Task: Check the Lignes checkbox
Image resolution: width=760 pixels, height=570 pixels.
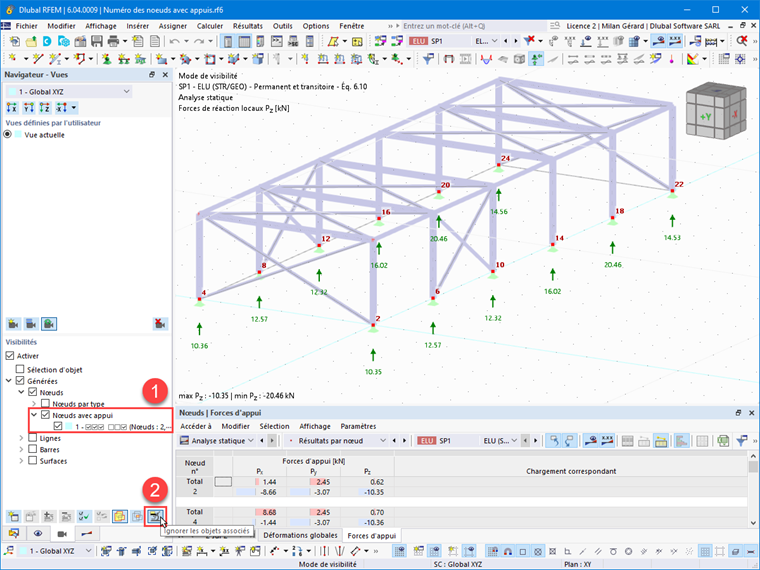Action: [x=32, y=438]
